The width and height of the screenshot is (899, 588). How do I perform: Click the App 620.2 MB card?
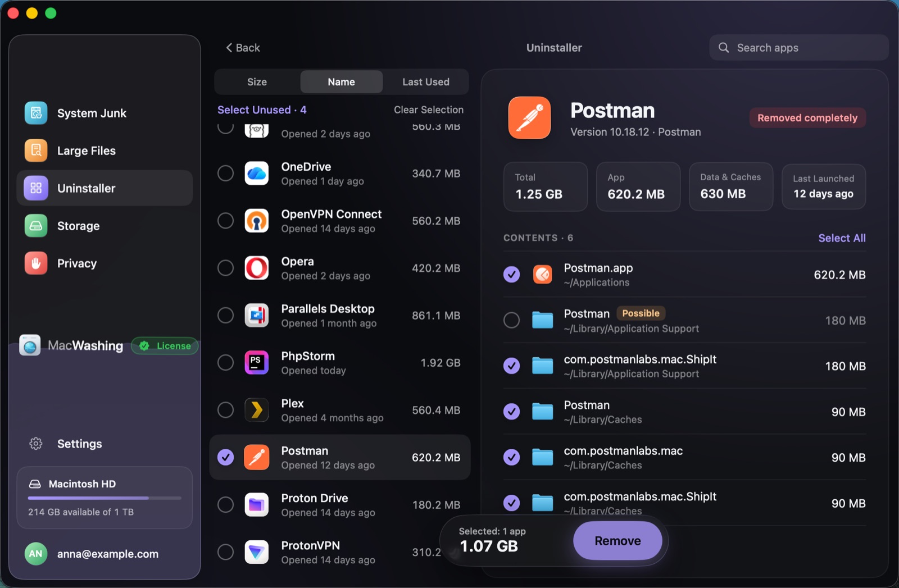click(638, 186)
